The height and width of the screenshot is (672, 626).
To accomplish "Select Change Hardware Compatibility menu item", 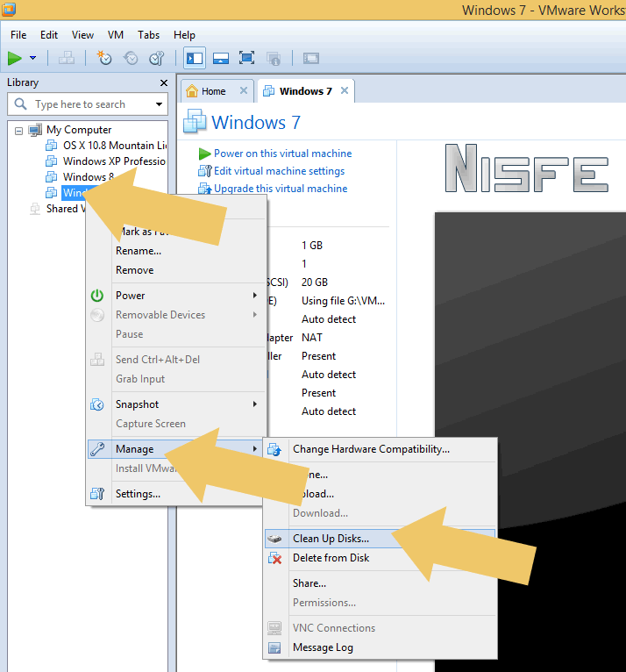I will click(x=370, y=449).
